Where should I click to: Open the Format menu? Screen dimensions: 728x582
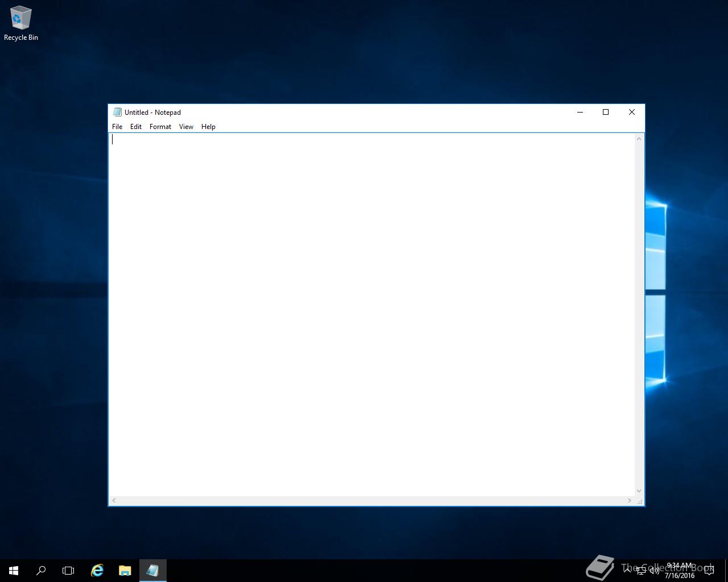pos(160,127)
